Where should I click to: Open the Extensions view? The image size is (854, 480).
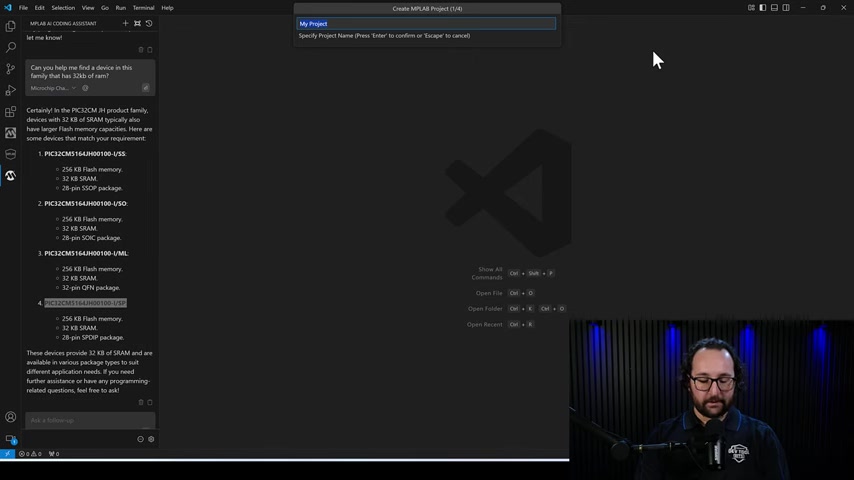point(10,112)
